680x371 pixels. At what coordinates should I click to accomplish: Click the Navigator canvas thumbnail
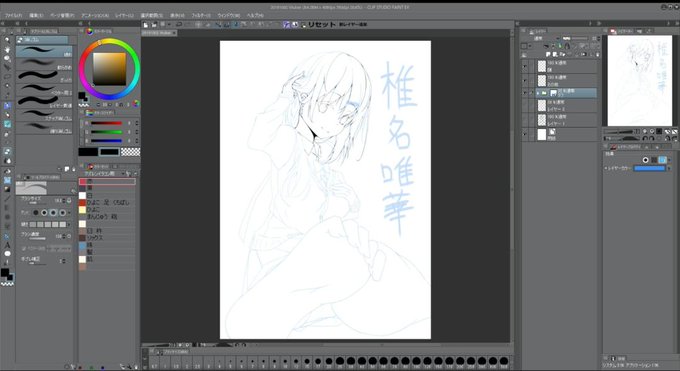click(640, 81)
